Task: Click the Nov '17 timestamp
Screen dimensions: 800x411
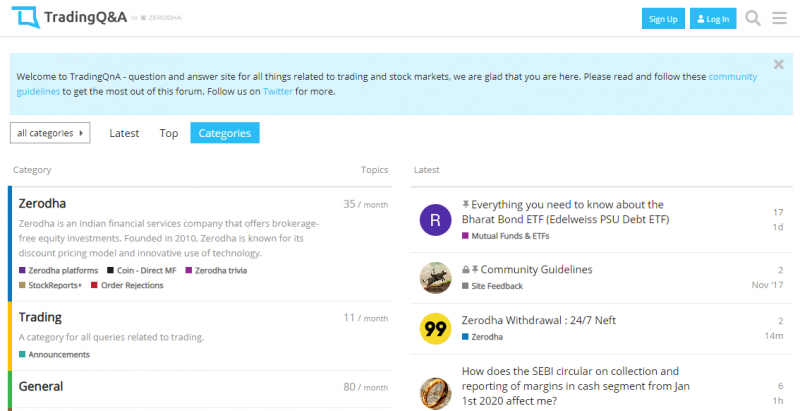Action: [767, 285]
